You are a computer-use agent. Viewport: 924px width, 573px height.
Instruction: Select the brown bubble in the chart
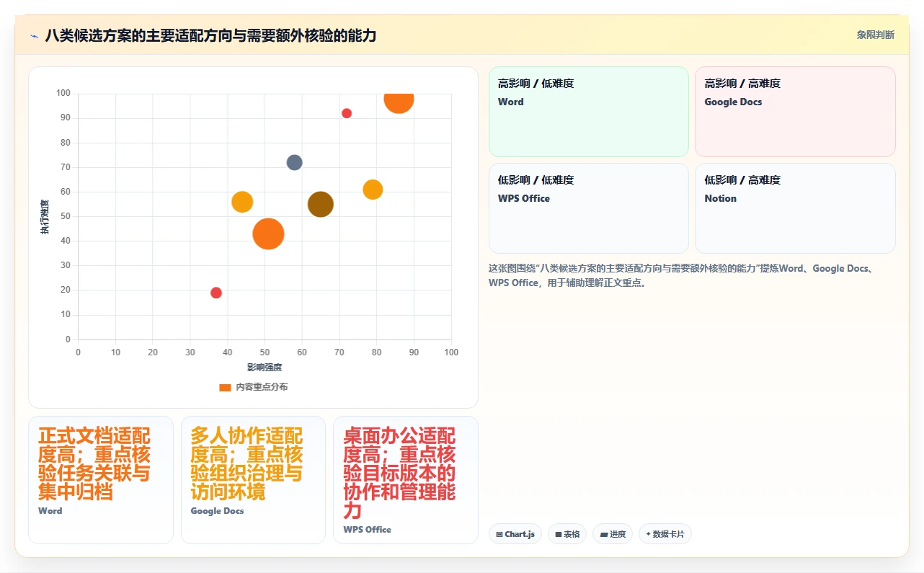[321, 204]
